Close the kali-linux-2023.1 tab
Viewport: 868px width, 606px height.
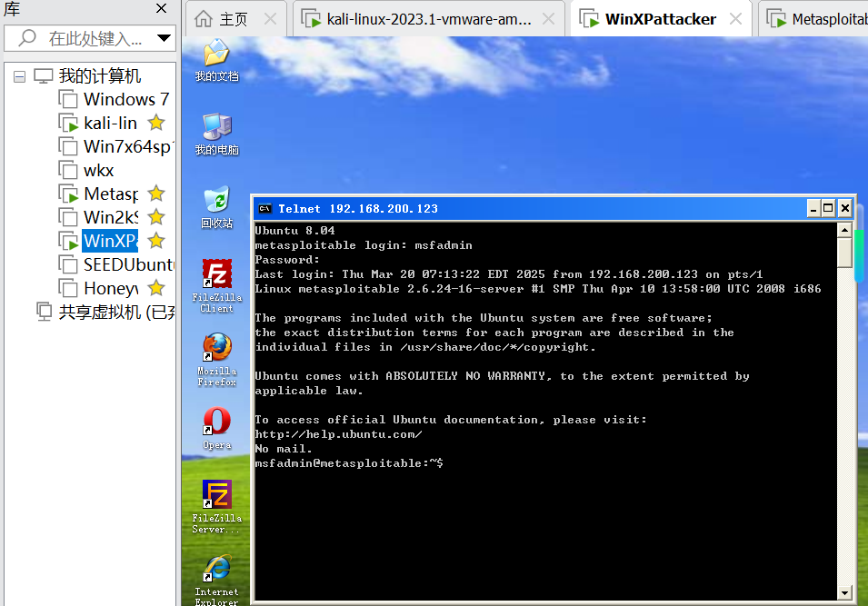tap(548, 19)
